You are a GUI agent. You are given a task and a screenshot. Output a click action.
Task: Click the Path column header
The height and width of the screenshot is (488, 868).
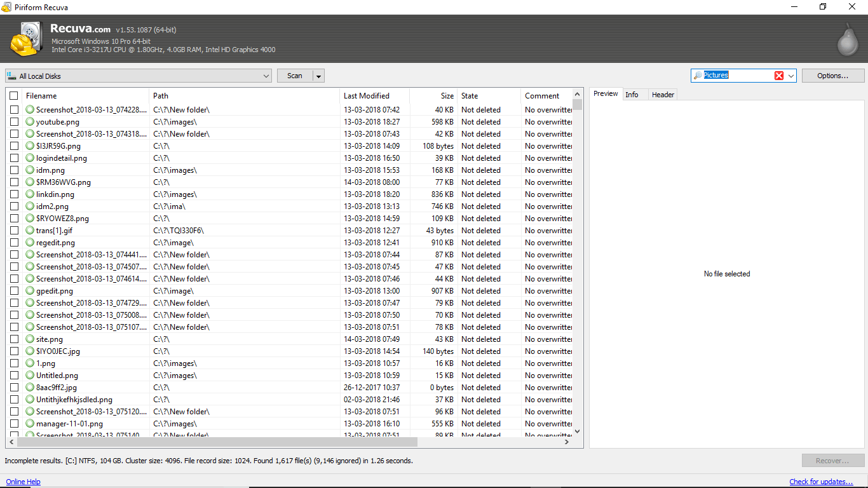(245, 96)
